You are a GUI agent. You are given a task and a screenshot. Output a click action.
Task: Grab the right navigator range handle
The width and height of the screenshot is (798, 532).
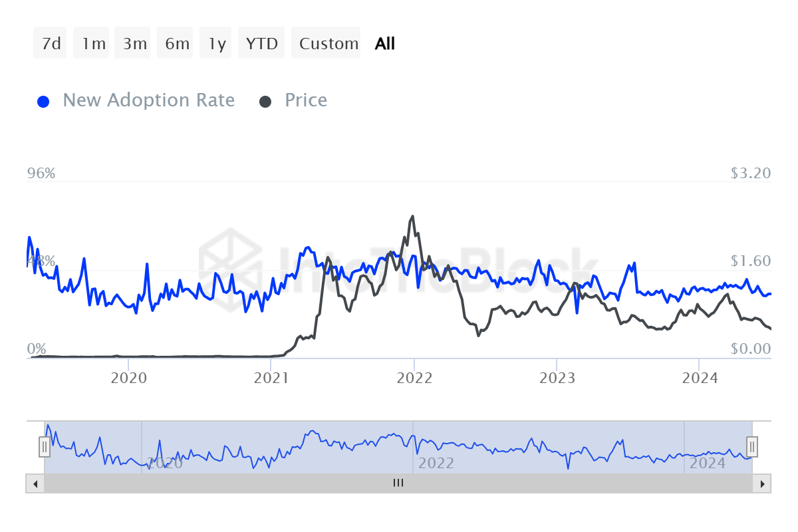pyautogui.click(x=752, y=446)
